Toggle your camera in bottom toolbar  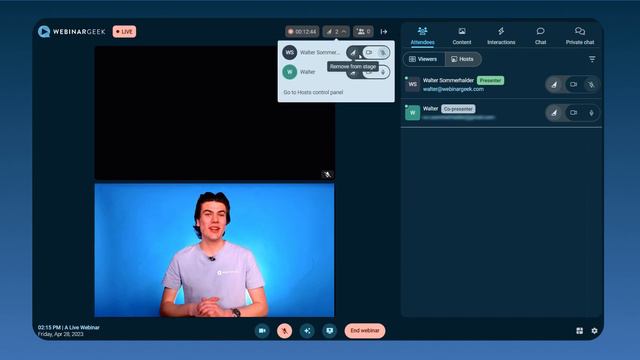[262, 331]
